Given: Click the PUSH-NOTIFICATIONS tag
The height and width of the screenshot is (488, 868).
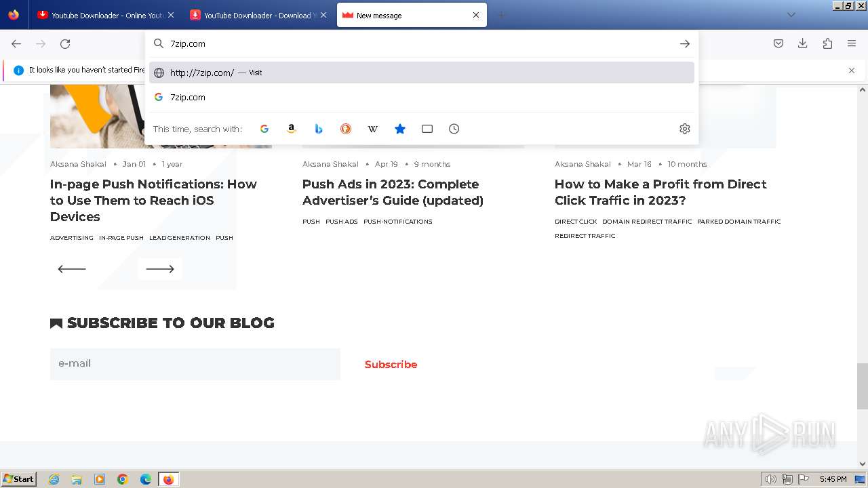Looking at the screenshot, I should (398, 222).
